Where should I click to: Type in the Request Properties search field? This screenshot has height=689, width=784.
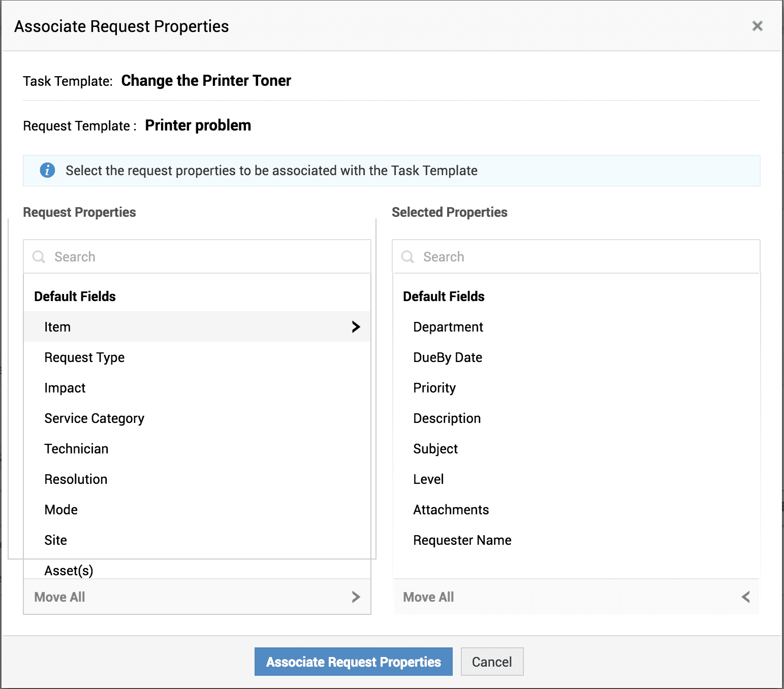[x=203, y=257]
